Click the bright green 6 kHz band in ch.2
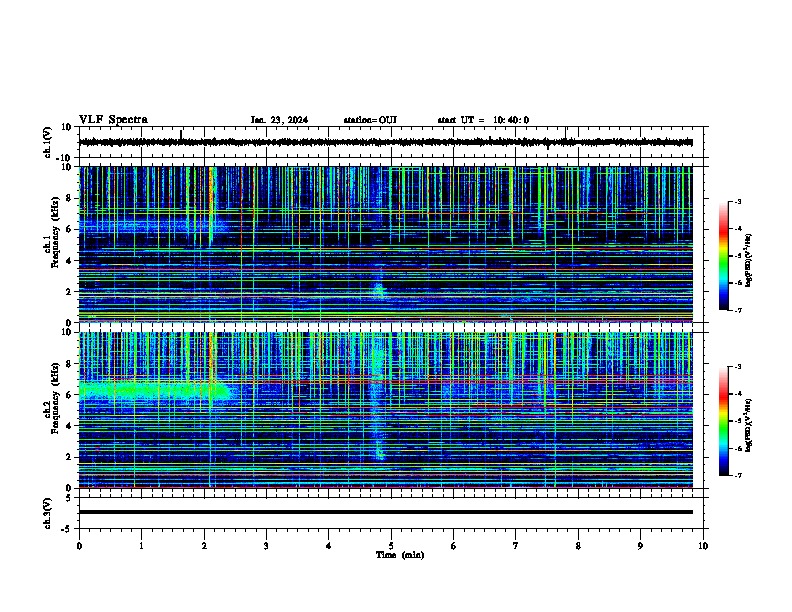This screenshot has width=792, height=612. tap(154, 391)
